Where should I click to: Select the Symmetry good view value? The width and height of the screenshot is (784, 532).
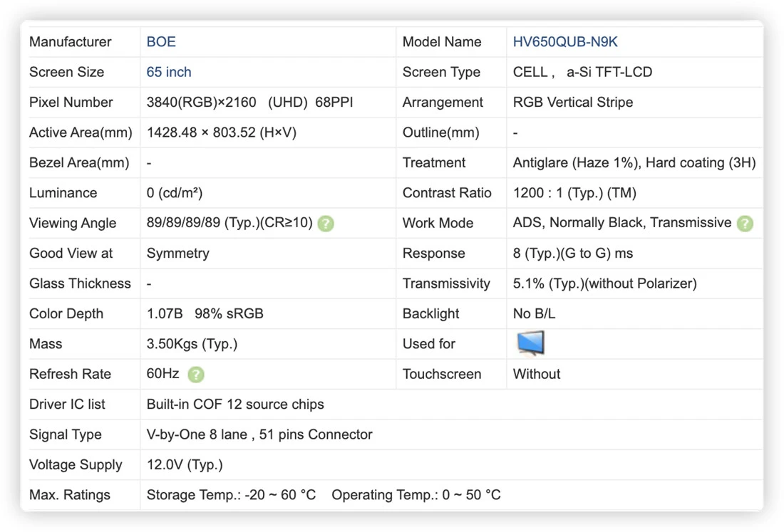(178, 254)
